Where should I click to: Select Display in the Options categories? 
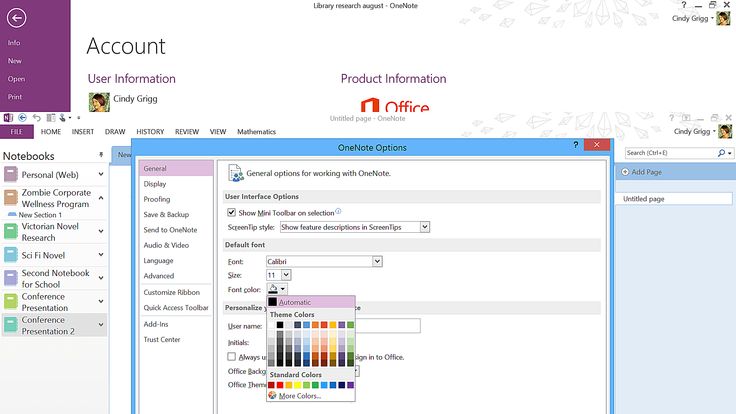tap(176, 184)
